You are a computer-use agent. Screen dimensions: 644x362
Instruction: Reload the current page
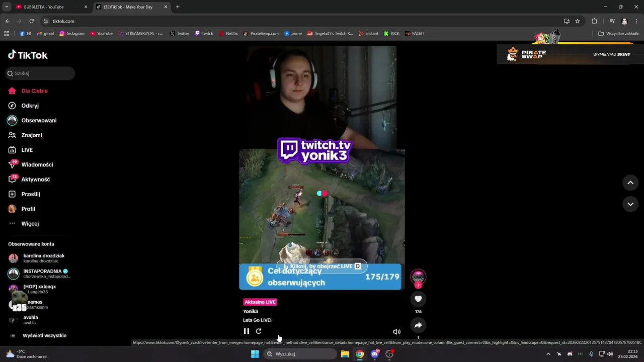coord(31,21)
